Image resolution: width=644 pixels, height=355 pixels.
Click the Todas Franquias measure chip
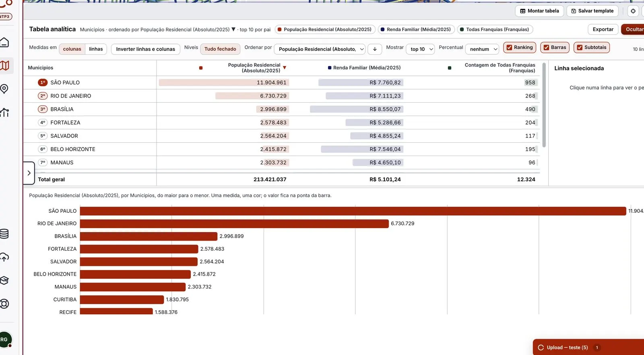tap(495, 29)
